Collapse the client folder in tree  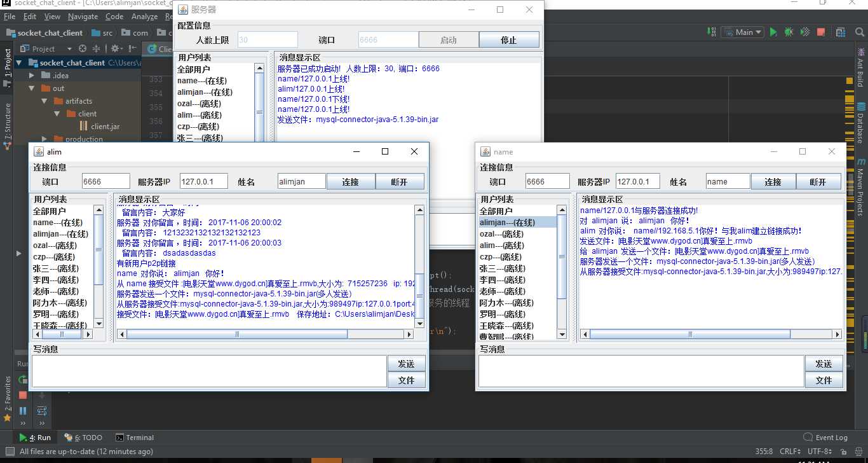pyautogui.click(x=57, y=113)
